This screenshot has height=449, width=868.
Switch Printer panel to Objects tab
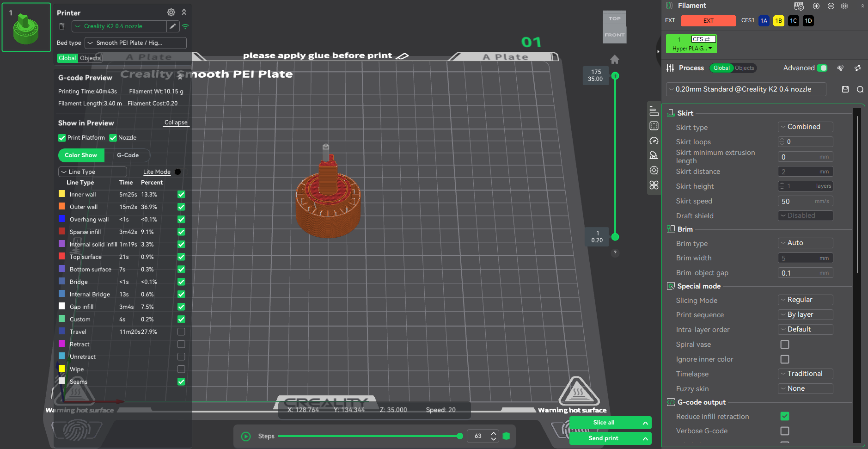pyautogui.click(x=90, y=58)
